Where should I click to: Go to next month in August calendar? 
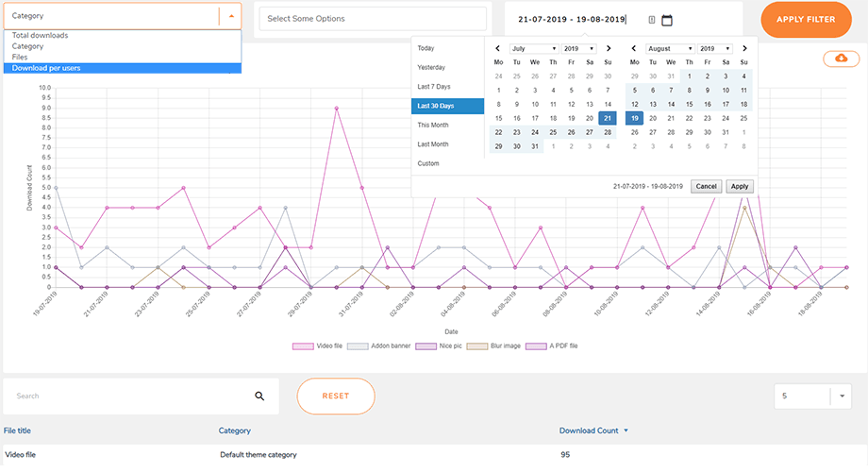coord(746,48)
